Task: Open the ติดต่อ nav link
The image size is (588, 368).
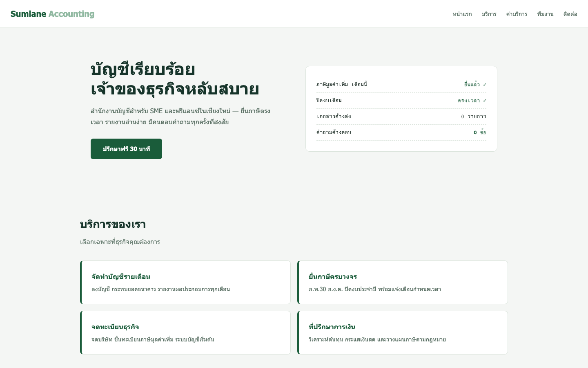Action: click(570, 14)
